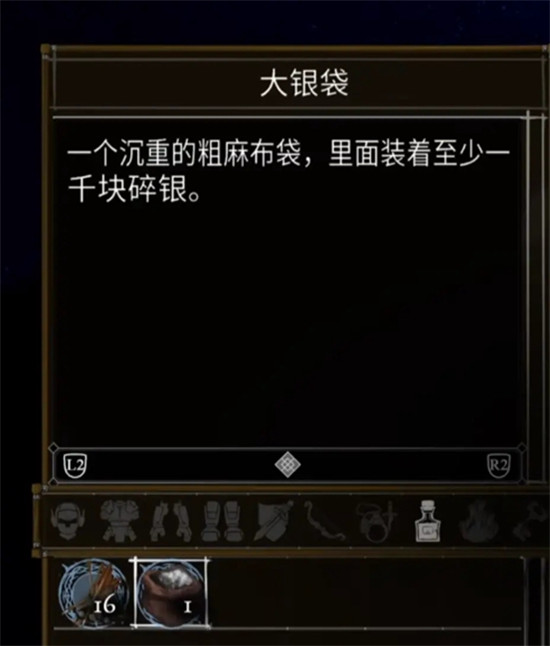Select the arrows stack showing 16
Viewport: 550px width, 646px height.
(x=94, y=593)
